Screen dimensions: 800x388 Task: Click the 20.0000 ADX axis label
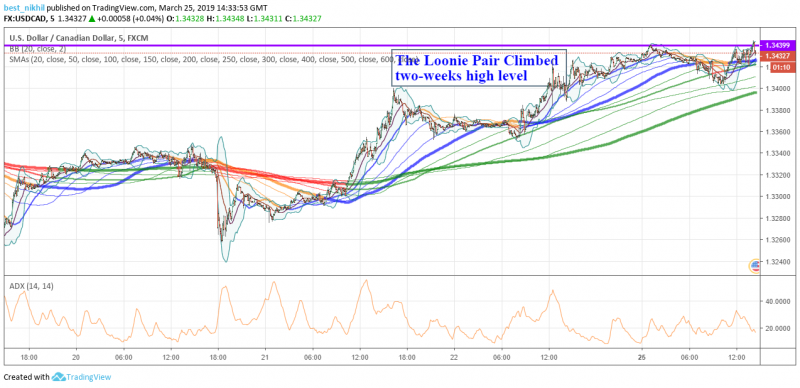click(x=777, y=328)
